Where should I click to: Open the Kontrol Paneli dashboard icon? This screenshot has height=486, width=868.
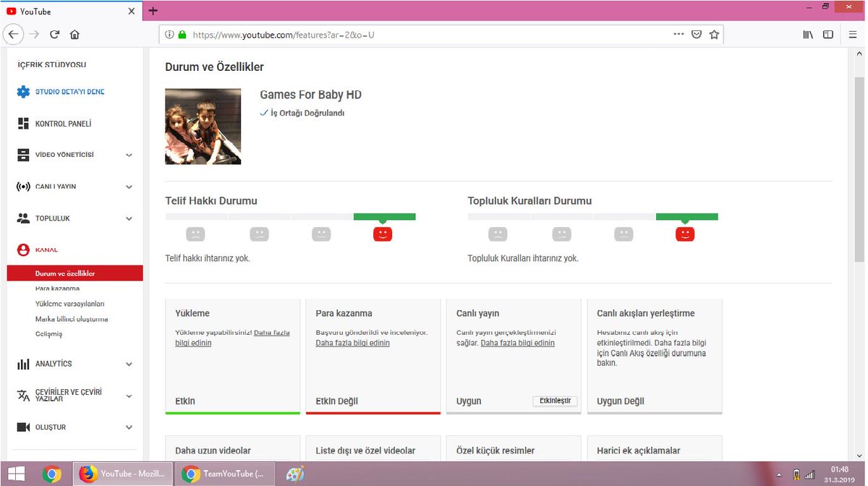(23, 124)
